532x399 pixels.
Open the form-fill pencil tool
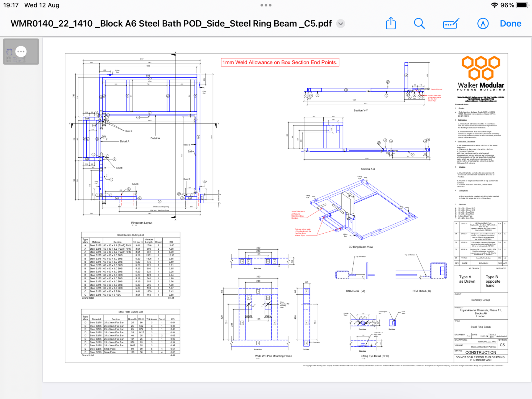point(451,24)
